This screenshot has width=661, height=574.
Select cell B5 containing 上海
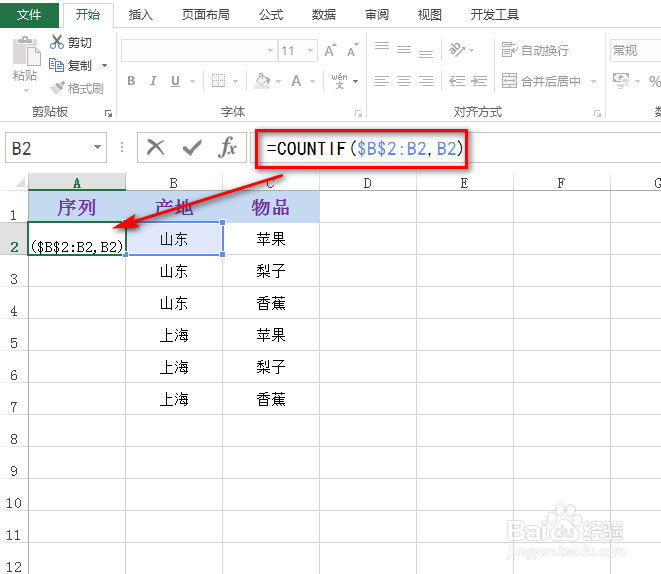174,335
